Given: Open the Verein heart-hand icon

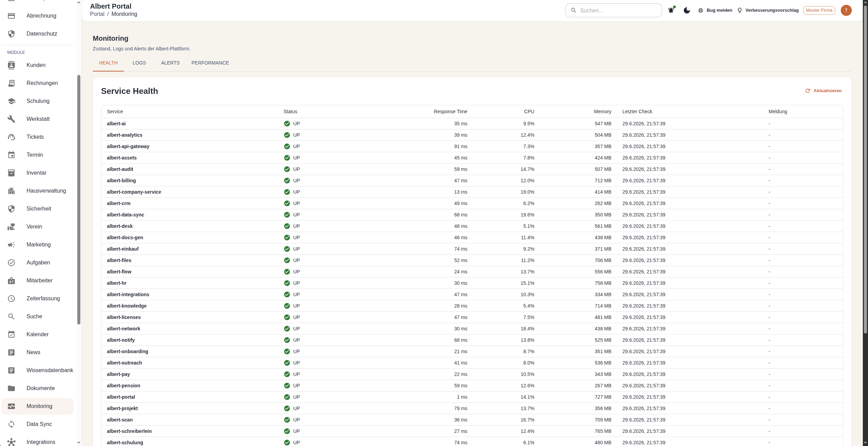Looking at the screenshot, I should pyautogui.click(x=11, y=227).
